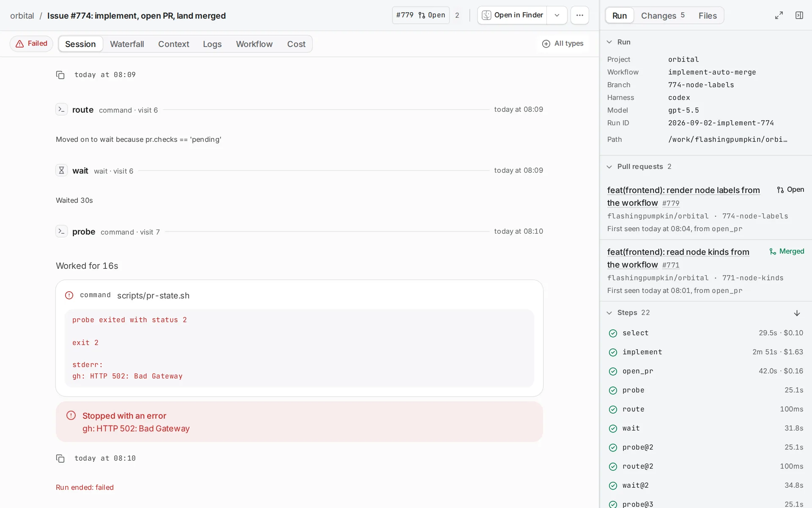This screenshot has width=812, height=508.
Task: Open the Context tab
Action: 173,44
